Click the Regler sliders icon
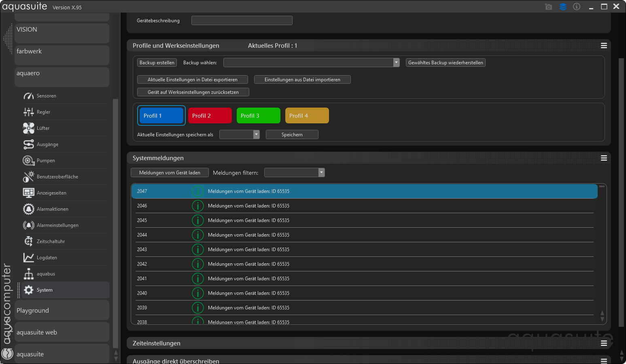Viewport: 626px width, 364px height. click(28, 112)
